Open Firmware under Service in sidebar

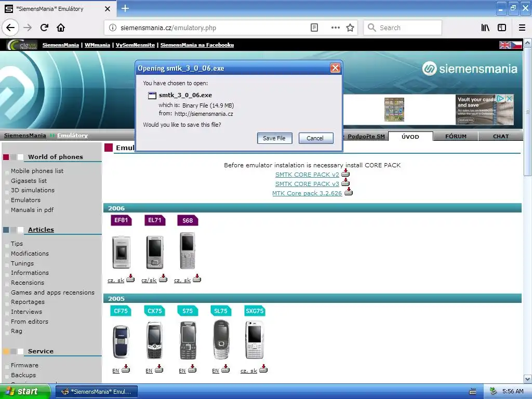click(24, 365)
